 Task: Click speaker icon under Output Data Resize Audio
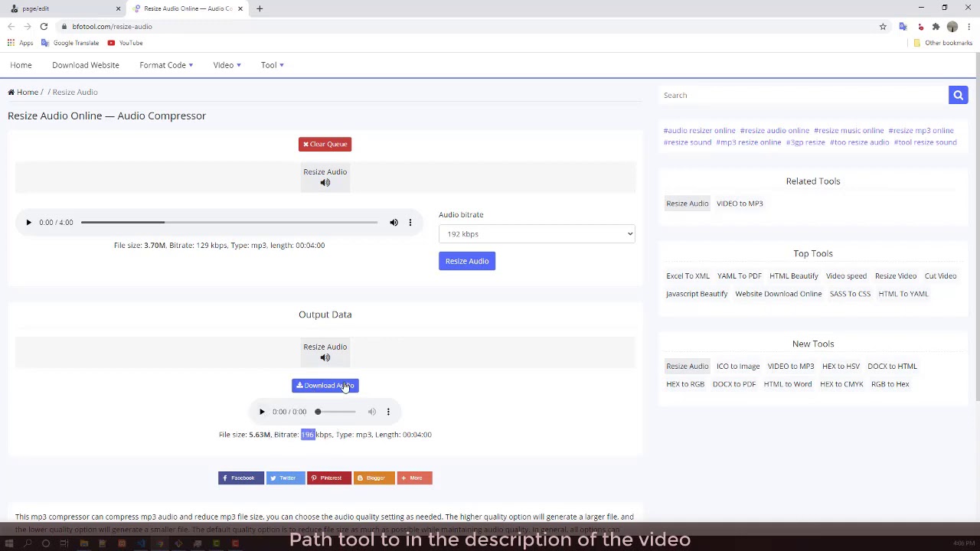(x=325, y=357)
